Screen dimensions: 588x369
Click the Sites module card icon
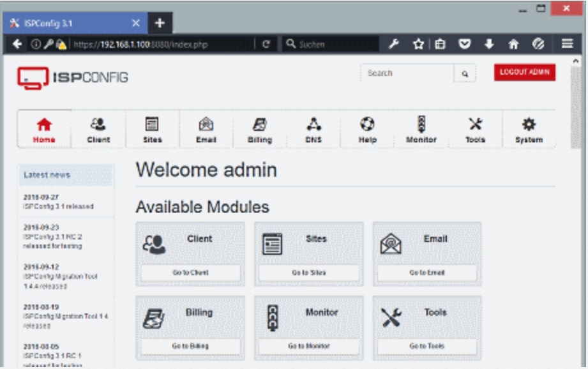(x=272, y=244)
